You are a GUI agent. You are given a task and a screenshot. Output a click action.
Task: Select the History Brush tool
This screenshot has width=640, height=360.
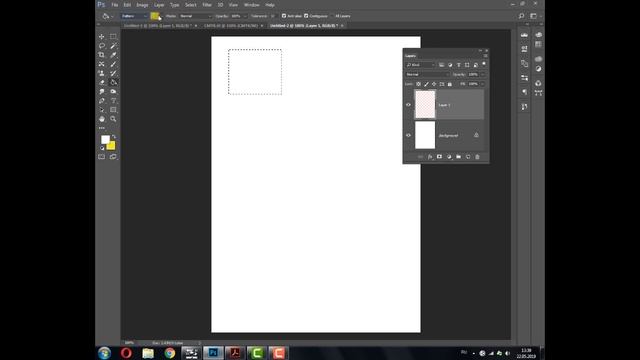pos(113,73)
